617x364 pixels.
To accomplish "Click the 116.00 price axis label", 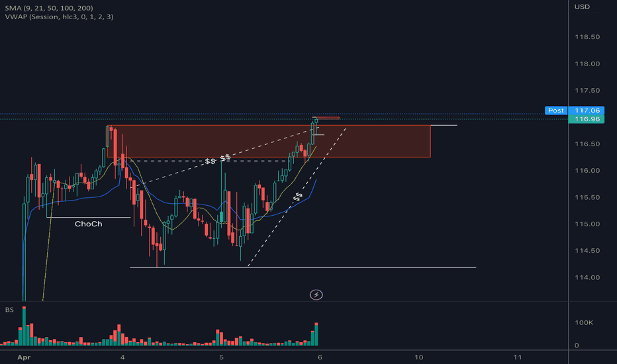I will [x=587, y=170].
